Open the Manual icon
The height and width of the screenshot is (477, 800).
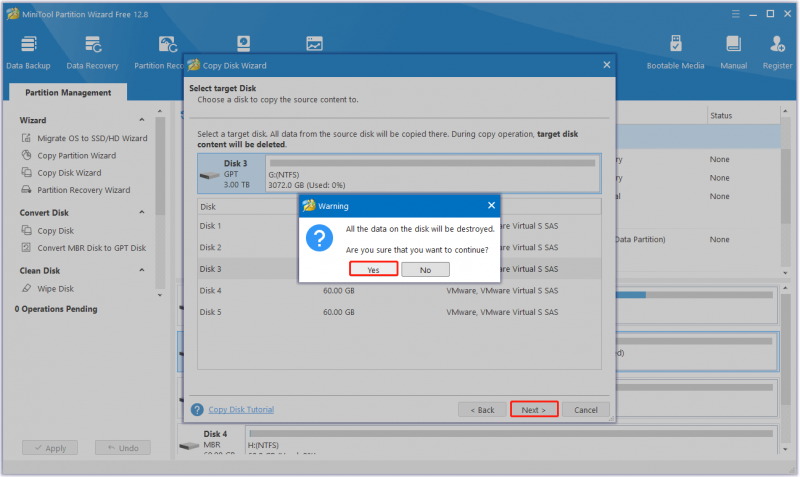tap(733, 53)
